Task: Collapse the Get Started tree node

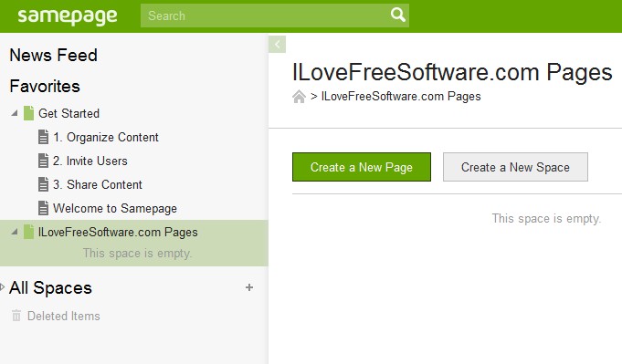Action: 15,113
